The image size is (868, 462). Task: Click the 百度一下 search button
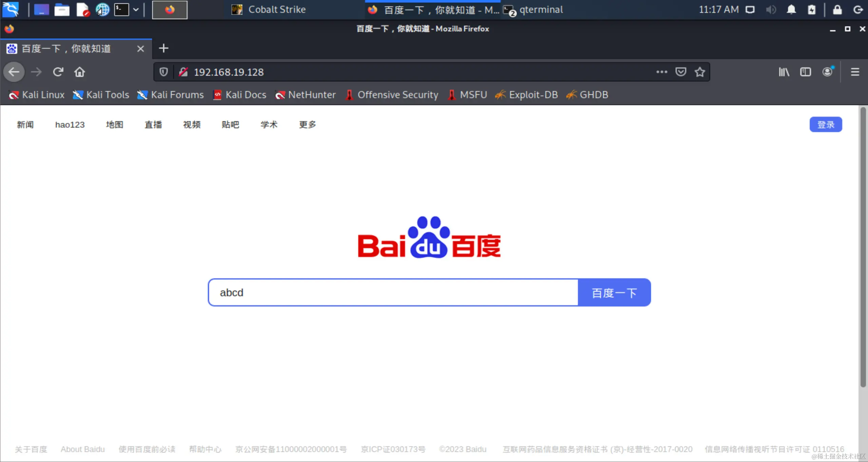click(614, 293)
